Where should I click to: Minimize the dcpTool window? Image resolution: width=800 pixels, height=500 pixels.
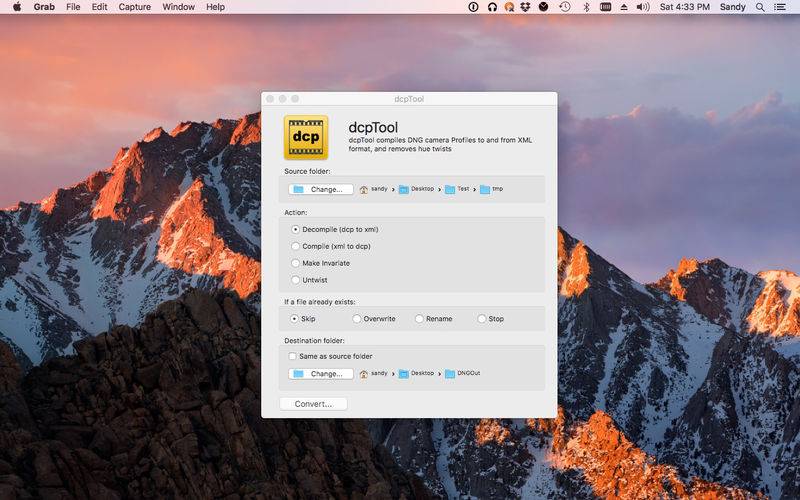coord(283,99)
